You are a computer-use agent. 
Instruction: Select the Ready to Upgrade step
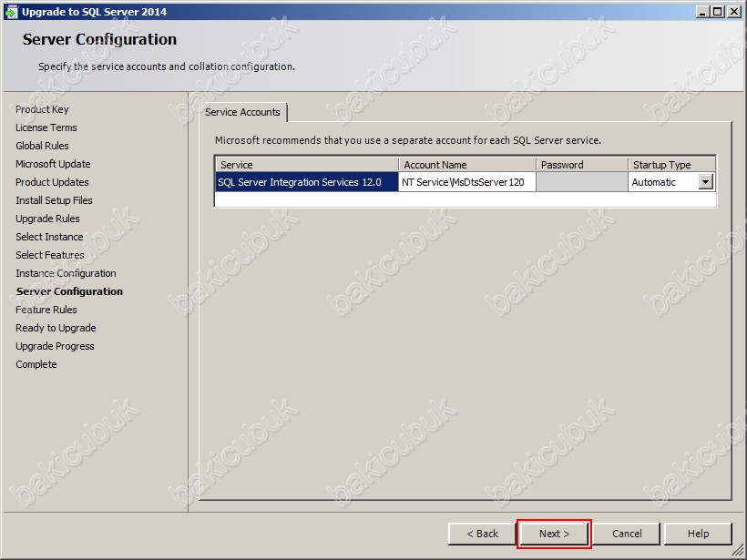point(56,328)
